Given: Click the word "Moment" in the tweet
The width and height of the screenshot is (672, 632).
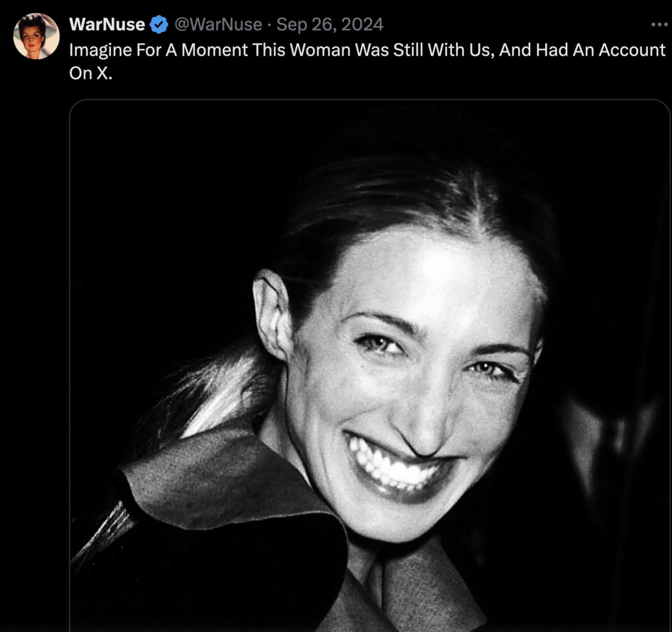Looking at the screenshot, I should [214, 50].
